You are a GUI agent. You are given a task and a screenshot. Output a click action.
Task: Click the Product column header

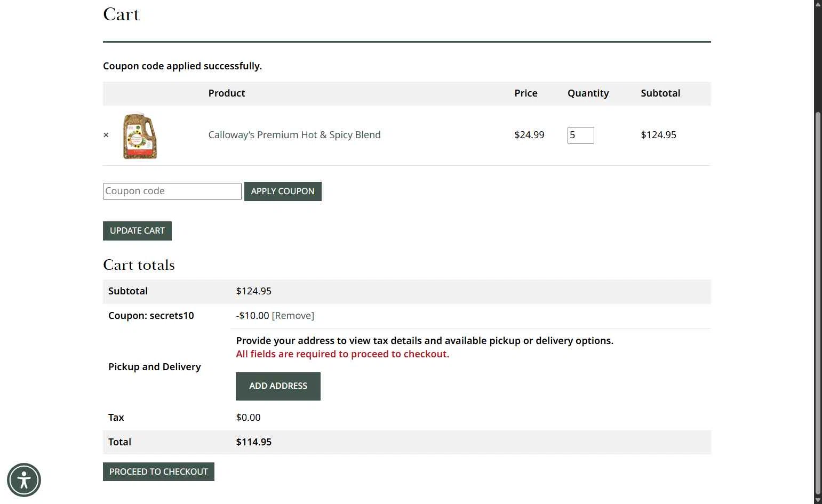tap(227, 93)
